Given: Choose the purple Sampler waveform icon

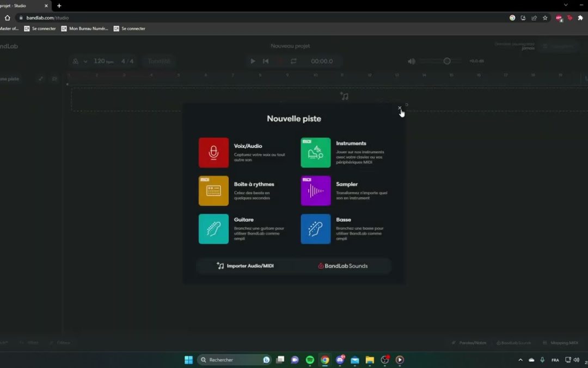Looking at the screenshot, I should (315, 191).
